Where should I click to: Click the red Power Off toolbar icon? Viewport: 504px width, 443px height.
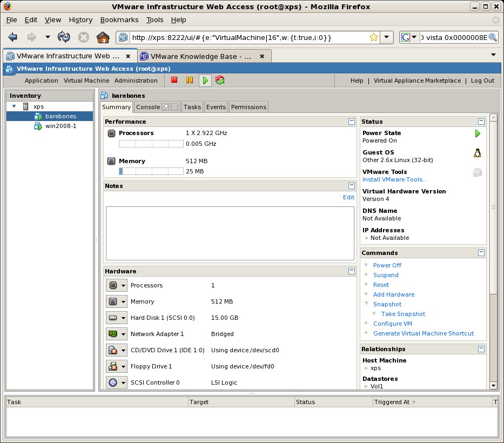click(174, 80)
